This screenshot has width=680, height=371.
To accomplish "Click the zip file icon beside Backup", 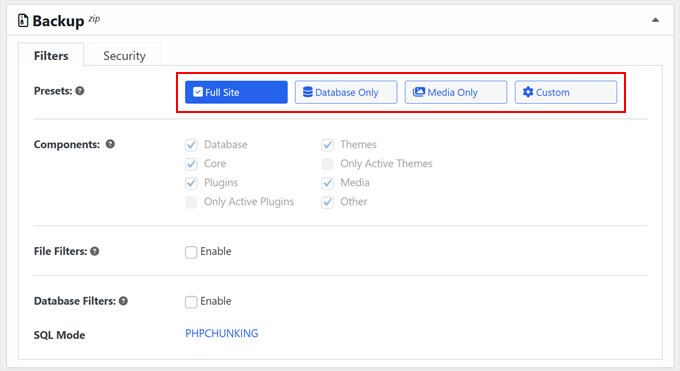I will [23, 20].
